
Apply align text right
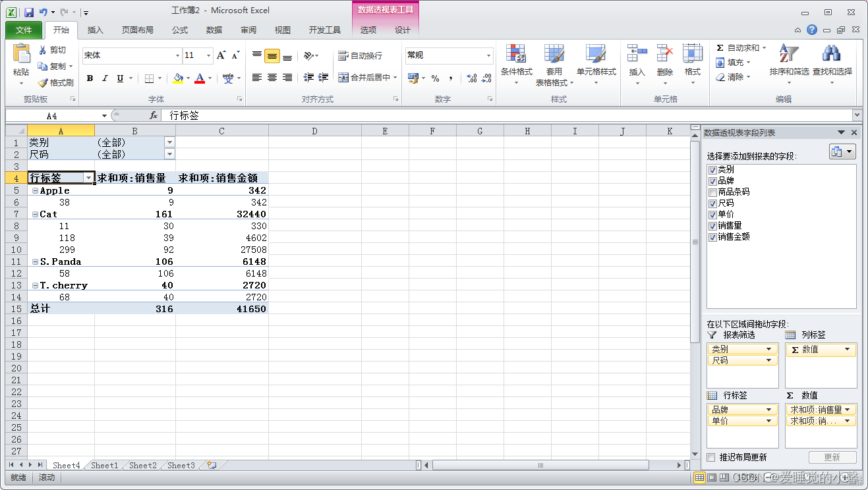pyautogui.click(x=287, y=78)
